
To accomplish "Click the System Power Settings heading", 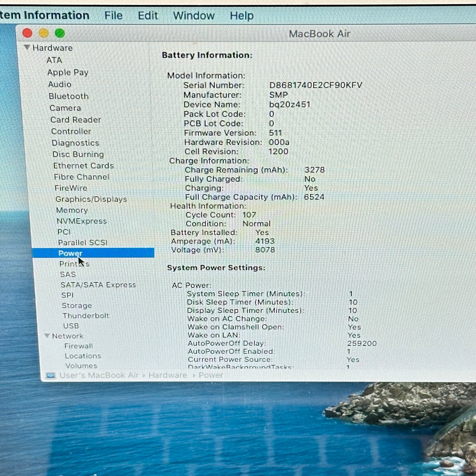I will click(x=216, y=267).
